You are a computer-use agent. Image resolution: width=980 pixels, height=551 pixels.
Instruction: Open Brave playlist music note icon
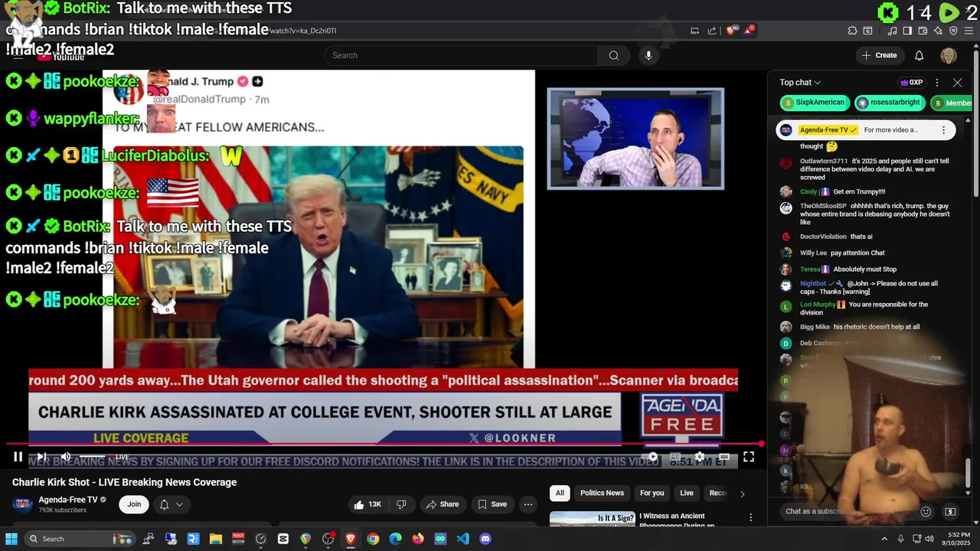tap(893, 31)
